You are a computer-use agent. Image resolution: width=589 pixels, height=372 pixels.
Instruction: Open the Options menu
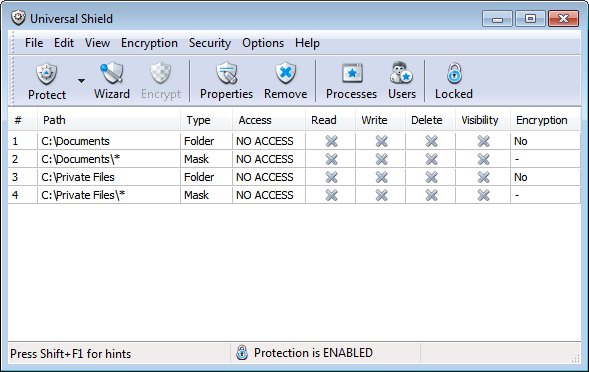[263, 43]
